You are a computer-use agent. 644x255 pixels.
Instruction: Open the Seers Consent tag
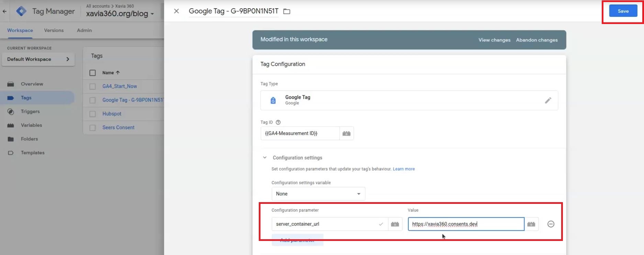(x=118, y=127)
